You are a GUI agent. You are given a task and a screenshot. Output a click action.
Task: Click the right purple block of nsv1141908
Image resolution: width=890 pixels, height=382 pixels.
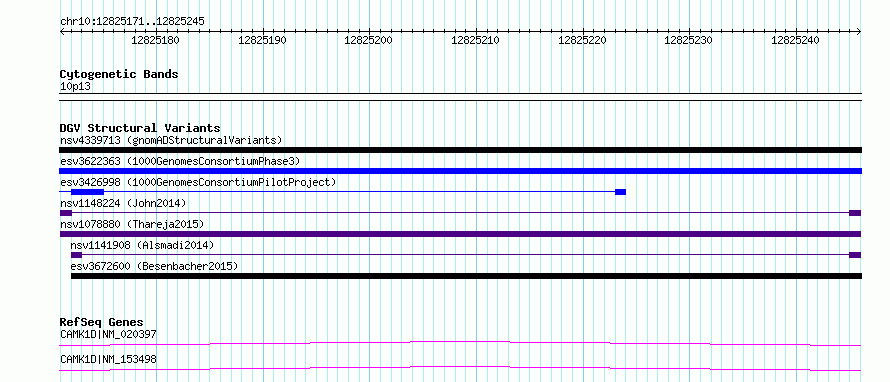coord(855,255)
